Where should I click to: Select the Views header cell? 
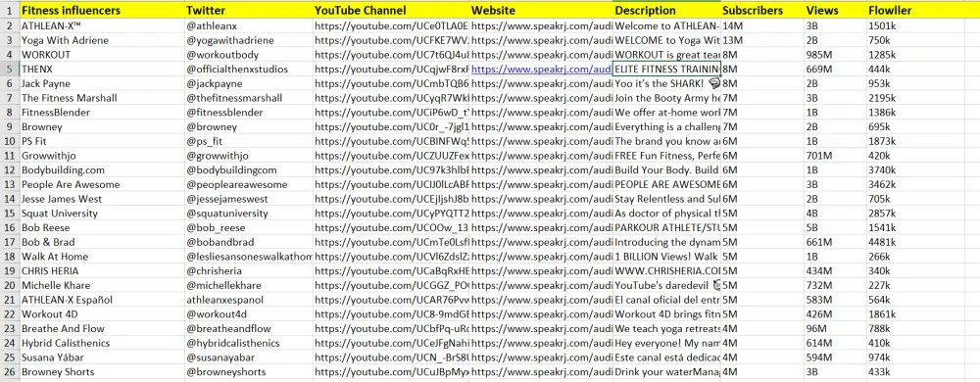click(x=836, y=11)
